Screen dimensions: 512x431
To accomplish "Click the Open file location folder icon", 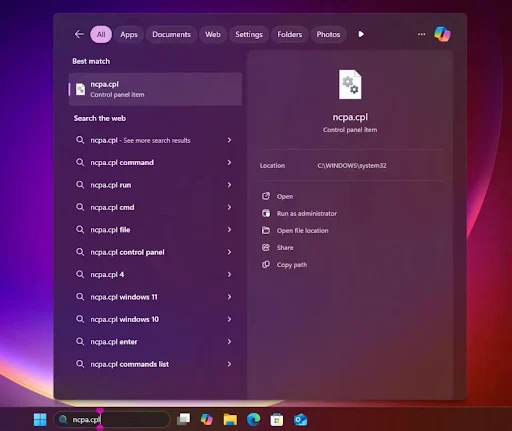I will (x=266, y=230).
